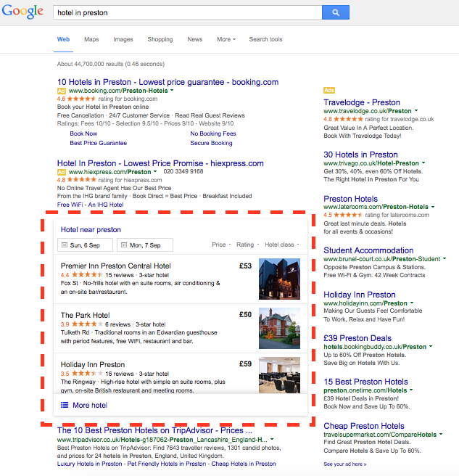Click the £53 price for Premier Inn

coord(245,266)
